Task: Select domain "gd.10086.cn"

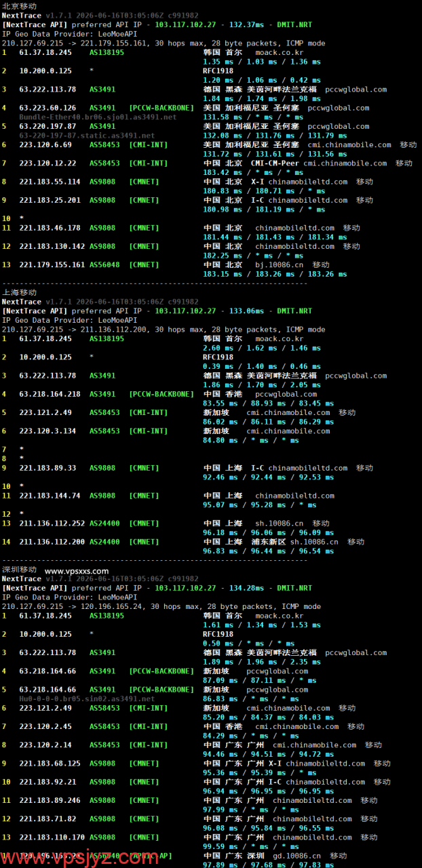Action: 296,856
